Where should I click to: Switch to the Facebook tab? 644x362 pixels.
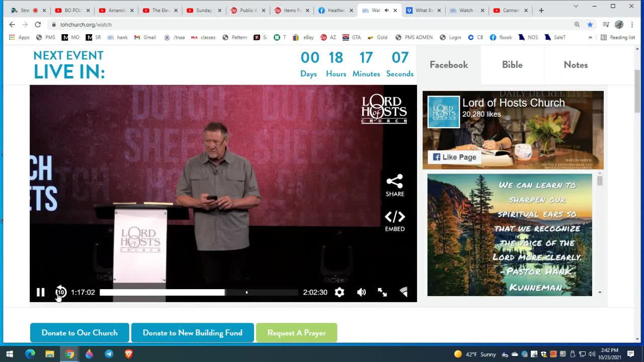coord(449,65)
